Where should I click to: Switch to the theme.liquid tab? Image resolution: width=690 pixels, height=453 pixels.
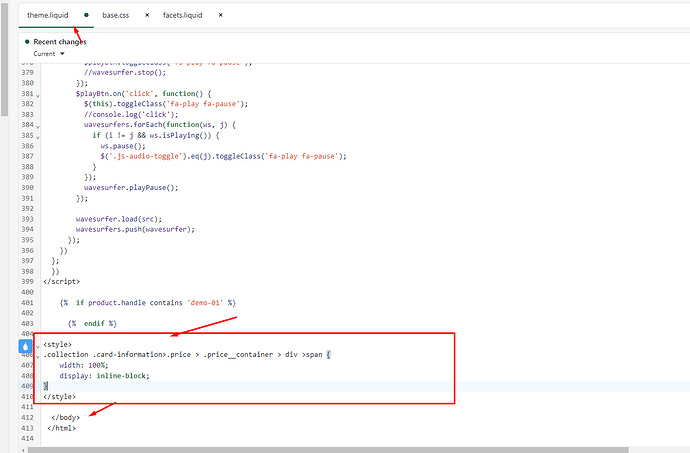click(46, 16)
